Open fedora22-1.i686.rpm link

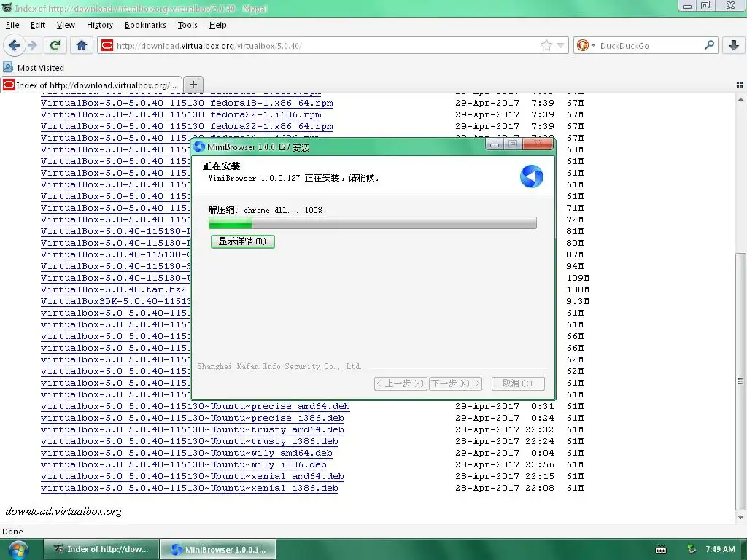(x=181, y=114)
